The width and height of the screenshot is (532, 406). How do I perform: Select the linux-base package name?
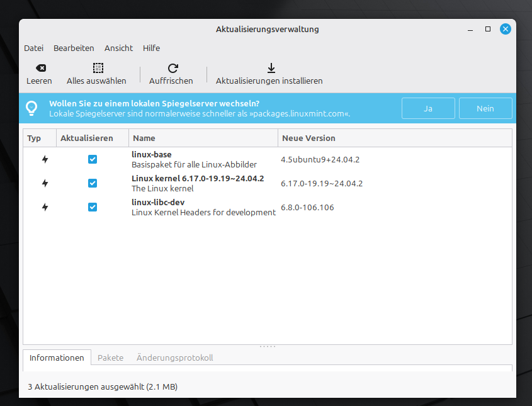[151, 154]
